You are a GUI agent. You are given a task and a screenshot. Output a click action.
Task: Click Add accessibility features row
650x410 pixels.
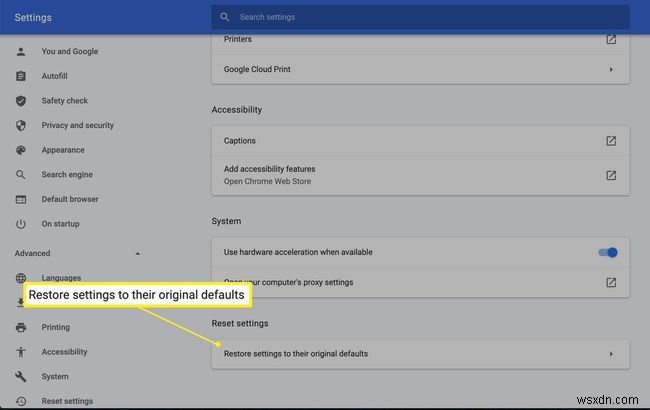pyautogui.click(x=420, y=175)
